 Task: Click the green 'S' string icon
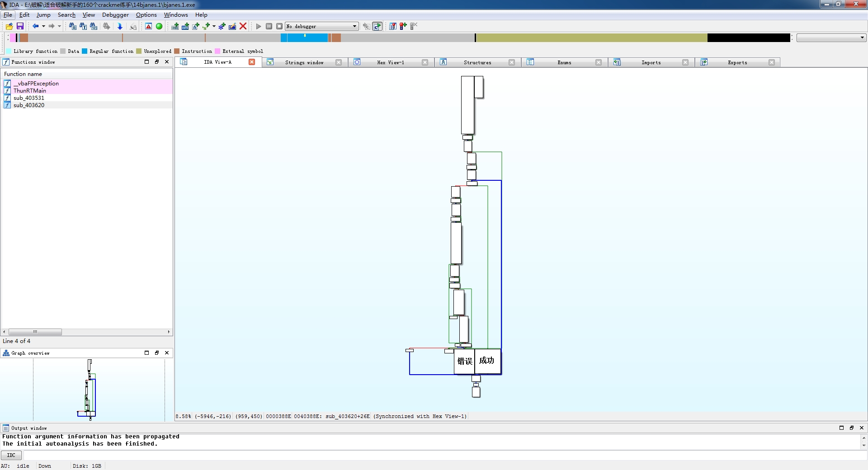[206, 26]
